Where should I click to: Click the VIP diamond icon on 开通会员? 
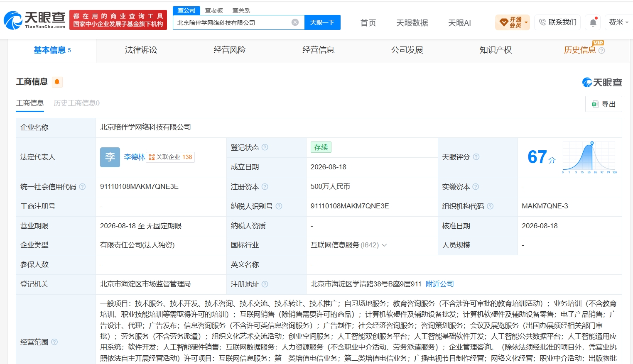pos(504,22)
